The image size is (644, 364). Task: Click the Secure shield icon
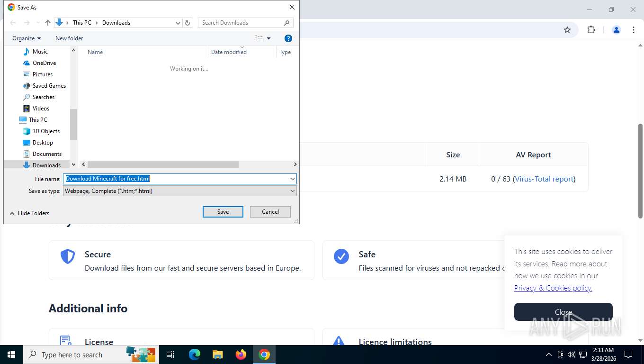tap(68, 256)
